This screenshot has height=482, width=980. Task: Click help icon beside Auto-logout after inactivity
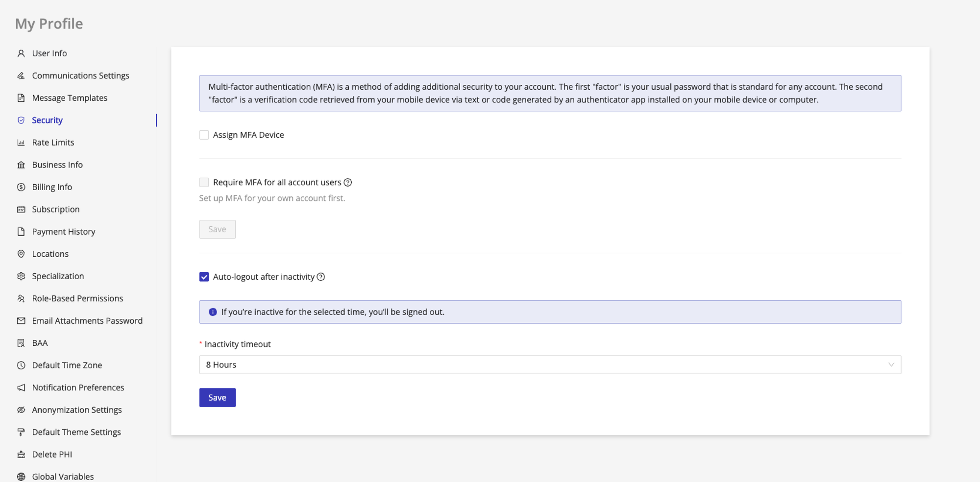click(321, 277)
